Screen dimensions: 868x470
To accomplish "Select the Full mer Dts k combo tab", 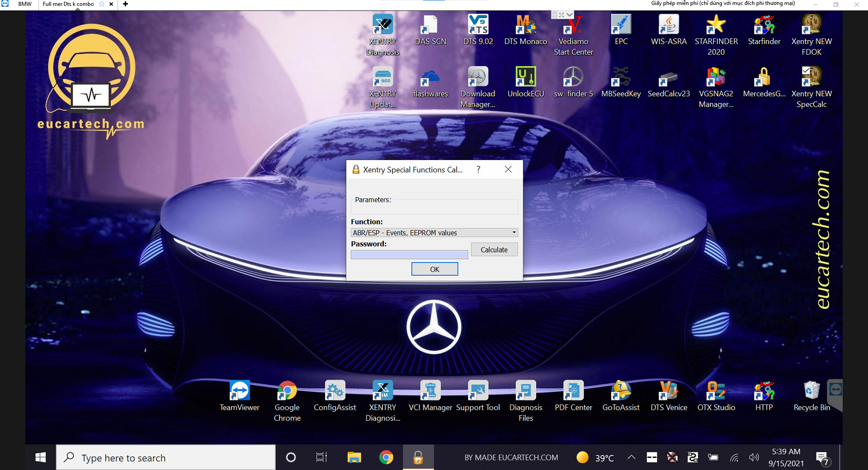I will 68,4.
